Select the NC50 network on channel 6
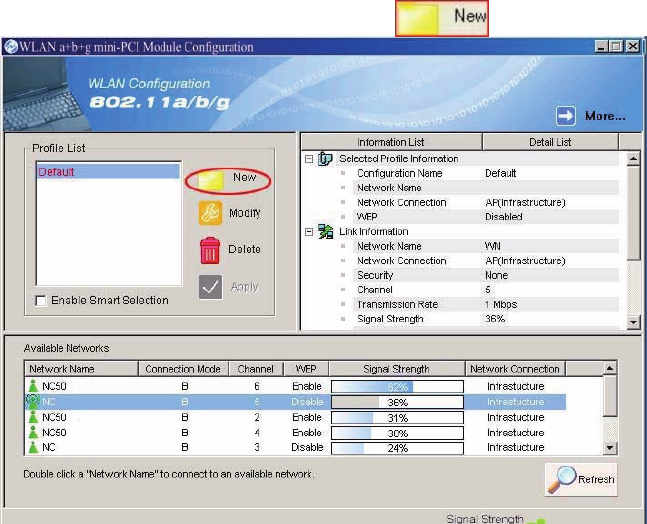647x524 pixels. [x=295, y=386]
